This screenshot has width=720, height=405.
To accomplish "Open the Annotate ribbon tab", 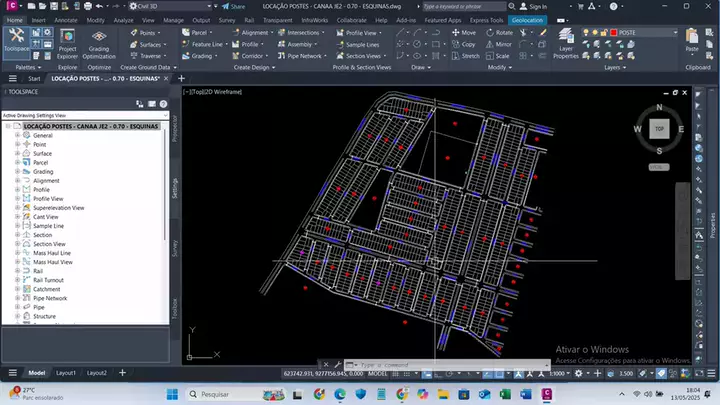I will click(x=66, y=20).
